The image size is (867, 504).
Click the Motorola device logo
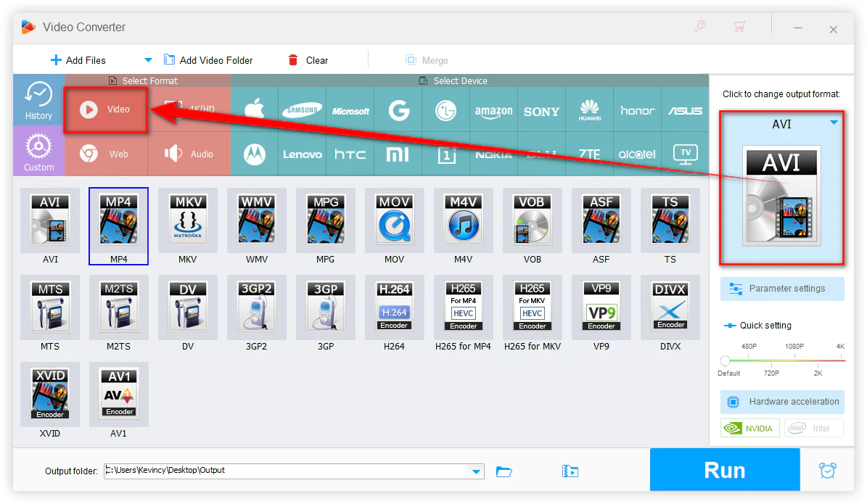coord(254,154)
